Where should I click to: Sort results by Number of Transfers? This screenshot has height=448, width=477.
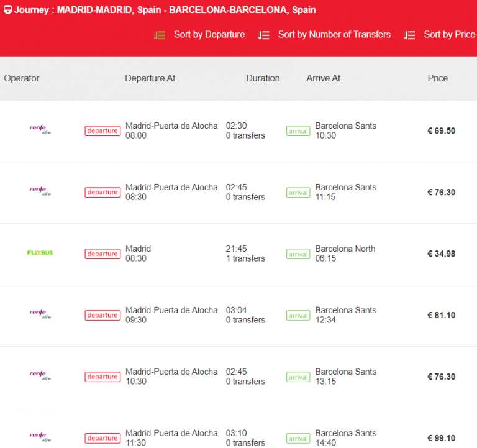tap(334, 35)
